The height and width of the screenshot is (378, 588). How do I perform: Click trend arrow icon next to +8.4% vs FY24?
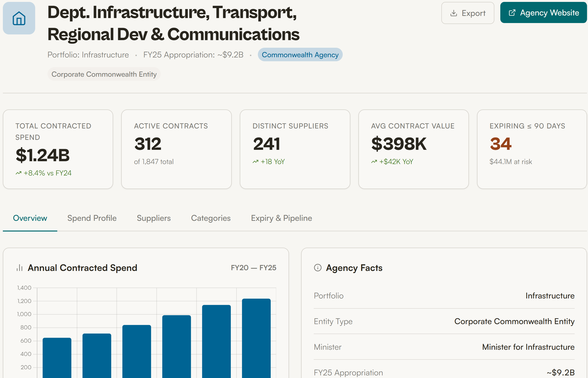(19, 173)
